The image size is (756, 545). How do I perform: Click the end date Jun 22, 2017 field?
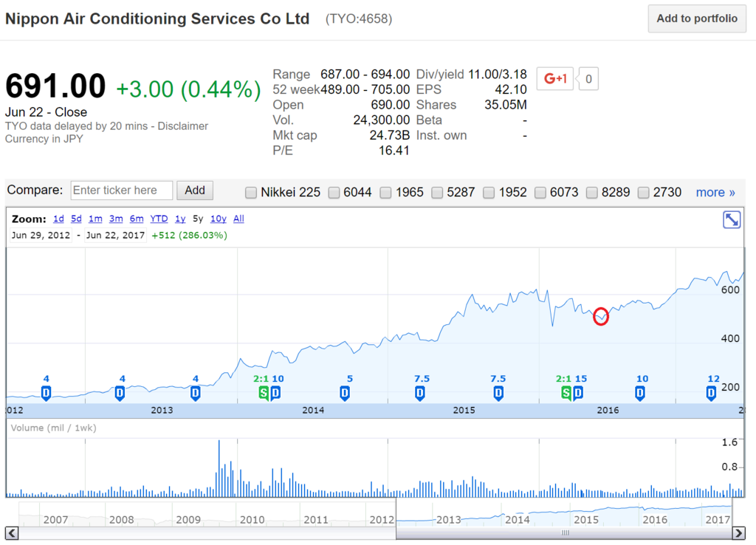point(115,236)
